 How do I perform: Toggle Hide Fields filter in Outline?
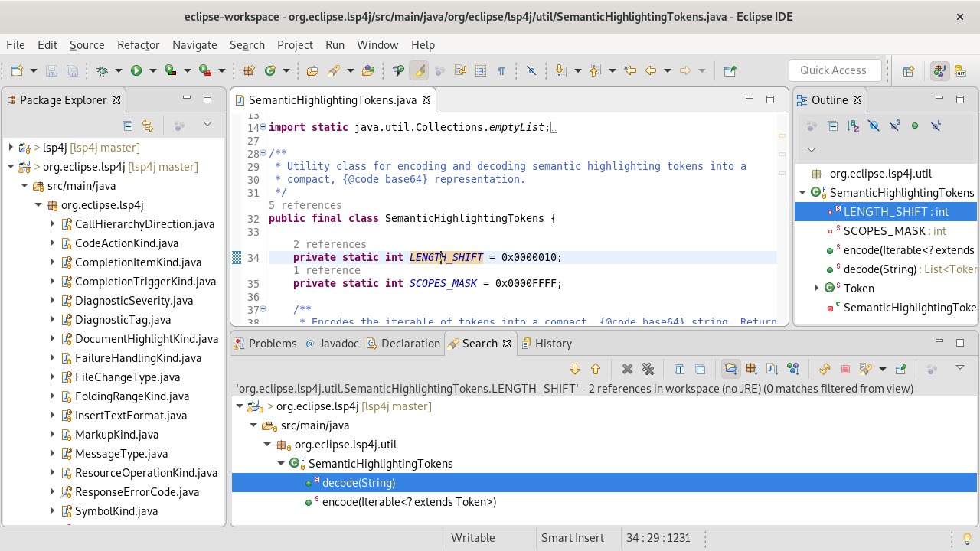click(x=874, y=126)
